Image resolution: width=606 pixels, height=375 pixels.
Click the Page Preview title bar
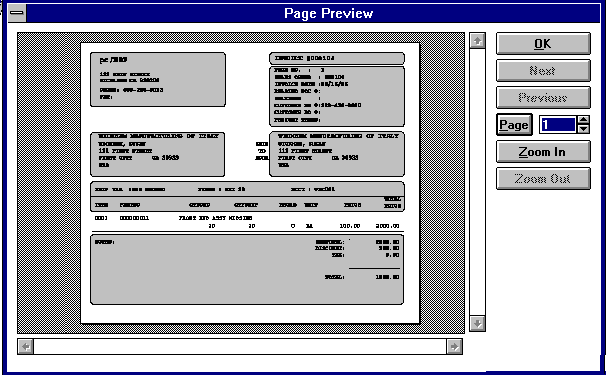313,13
